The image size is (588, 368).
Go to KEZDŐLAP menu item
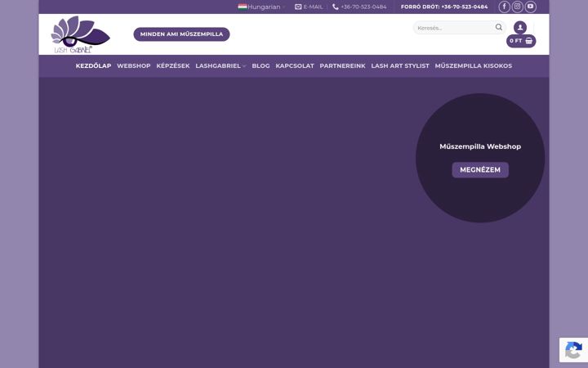93,65
